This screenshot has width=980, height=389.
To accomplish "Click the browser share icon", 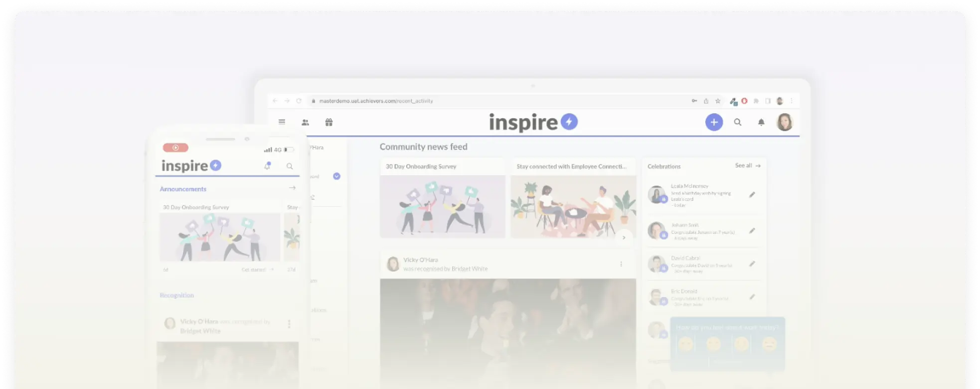I will (706, 101).
